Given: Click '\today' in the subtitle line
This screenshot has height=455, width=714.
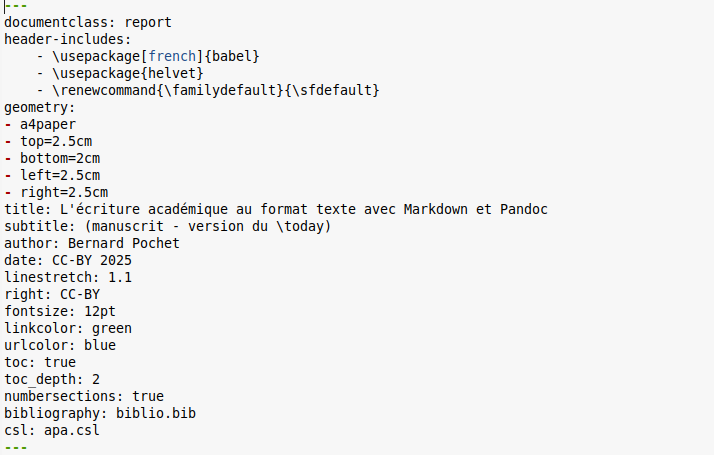Looking at the screenshot, I should tap(300, 226).
